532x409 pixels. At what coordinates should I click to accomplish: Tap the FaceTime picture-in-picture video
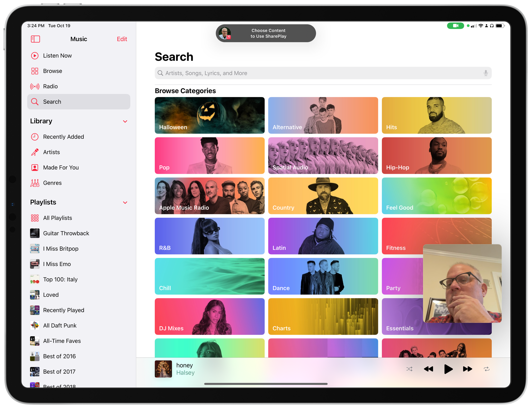tap(462, 283)
